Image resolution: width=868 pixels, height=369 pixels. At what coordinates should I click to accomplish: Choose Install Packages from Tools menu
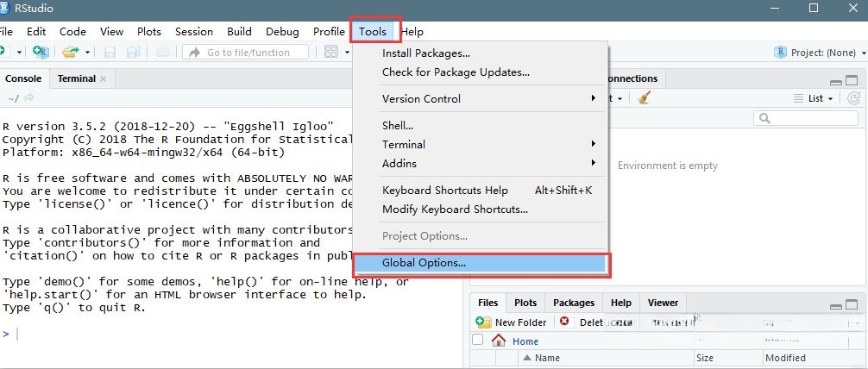(426, 53)
